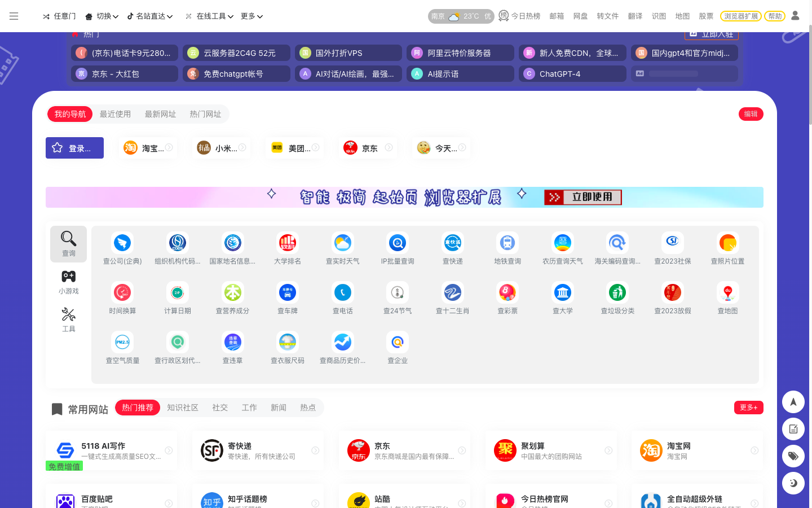Screen dimensions: 812x508
Task: Expand the 名站直达 dropdown
Action: click(x=148, y=16)
